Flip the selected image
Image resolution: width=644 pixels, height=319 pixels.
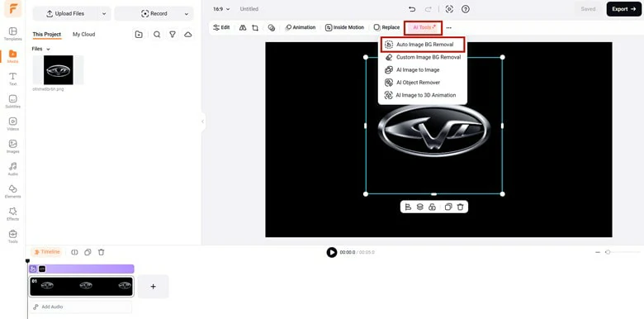tap(243, 27)
